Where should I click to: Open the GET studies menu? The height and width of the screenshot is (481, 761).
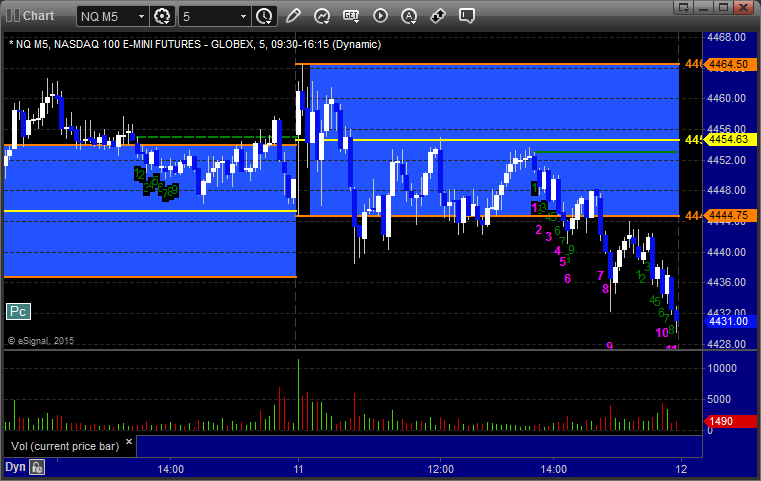coord(351,16)
